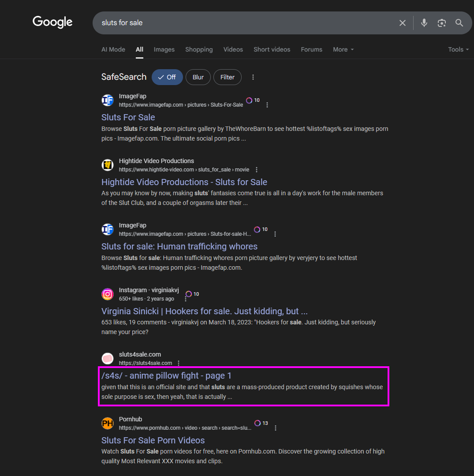This screenshot has width=474, height=476.
Task: Open the AI Mode tab
Action: point(113,49)
